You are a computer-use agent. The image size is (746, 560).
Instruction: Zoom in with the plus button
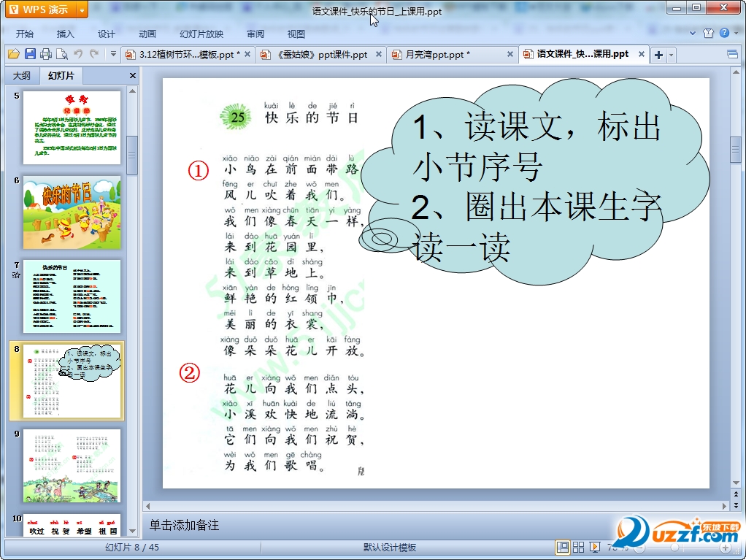[726, 548]
